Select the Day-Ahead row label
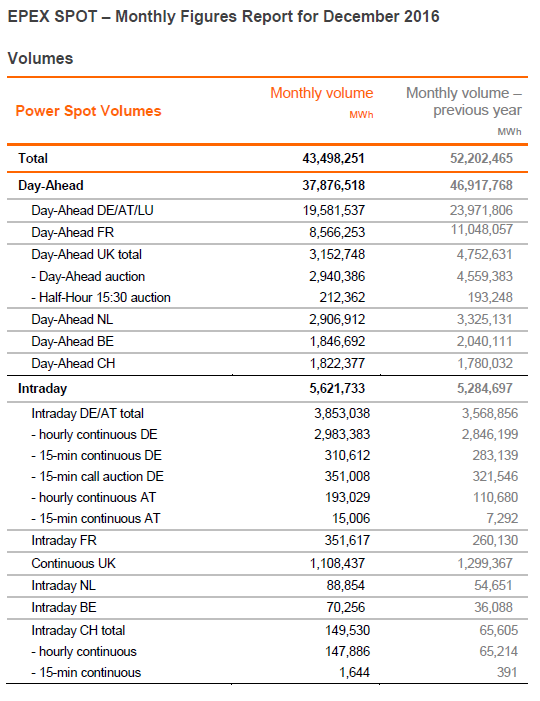Viewport: 540px width, 701px height. (x=51, y=186)
